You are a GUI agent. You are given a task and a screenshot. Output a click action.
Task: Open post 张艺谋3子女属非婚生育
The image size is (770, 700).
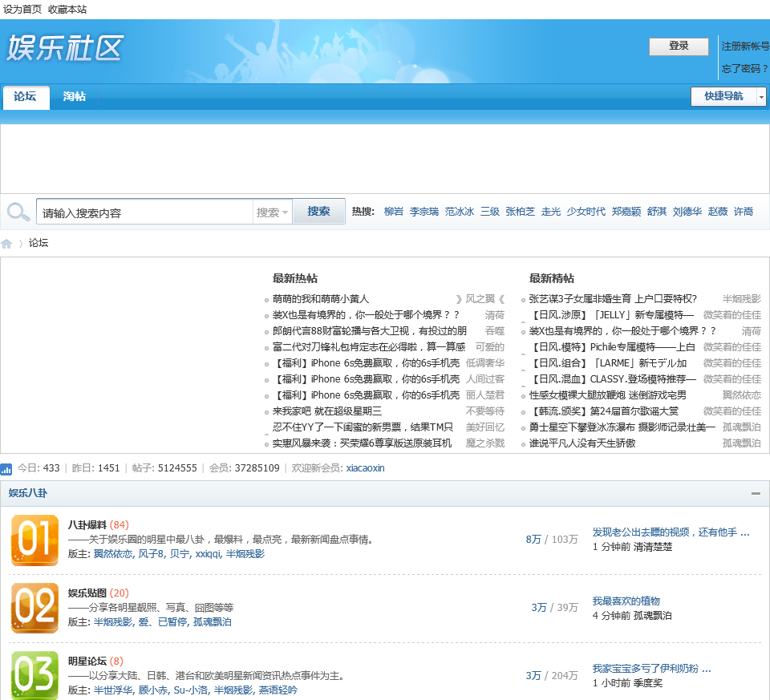[613, 299]
